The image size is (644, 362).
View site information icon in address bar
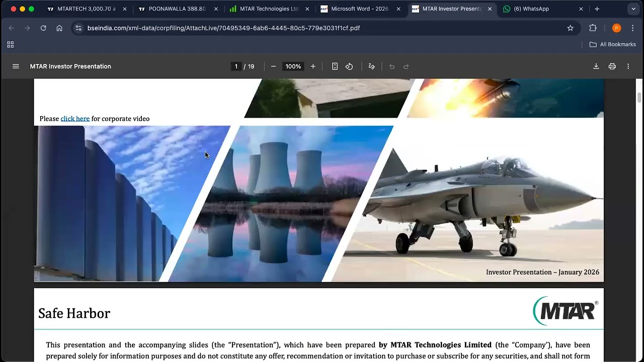[x=78, y=28]
